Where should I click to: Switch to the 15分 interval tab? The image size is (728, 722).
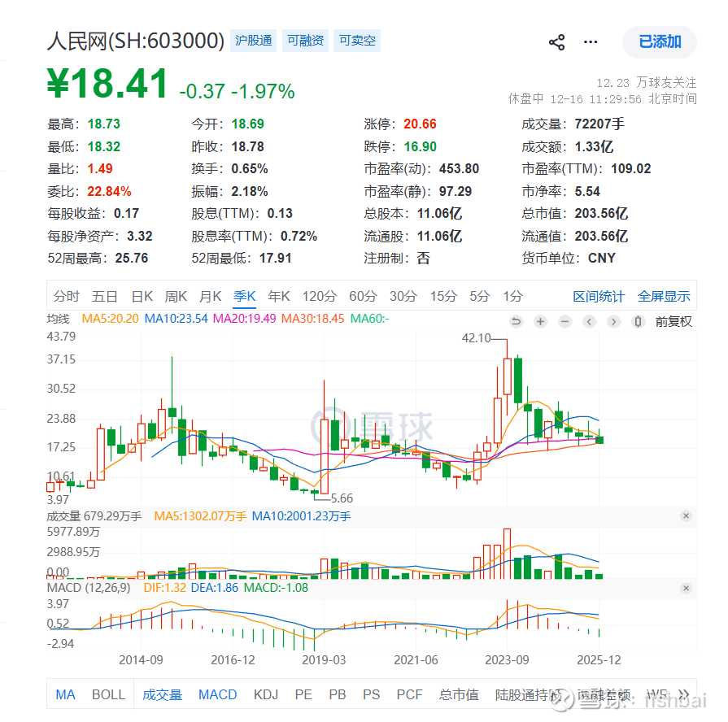pyautogui.click(x=443, y=296)
